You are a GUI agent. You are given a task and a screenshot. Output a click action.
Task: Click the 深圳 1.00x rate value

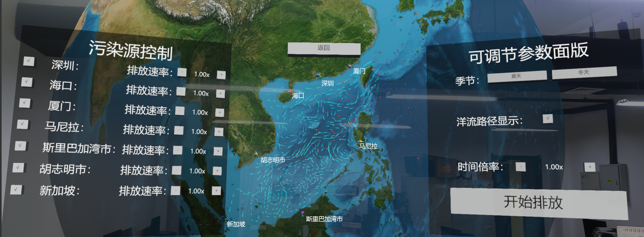click(x=202, y=74)
